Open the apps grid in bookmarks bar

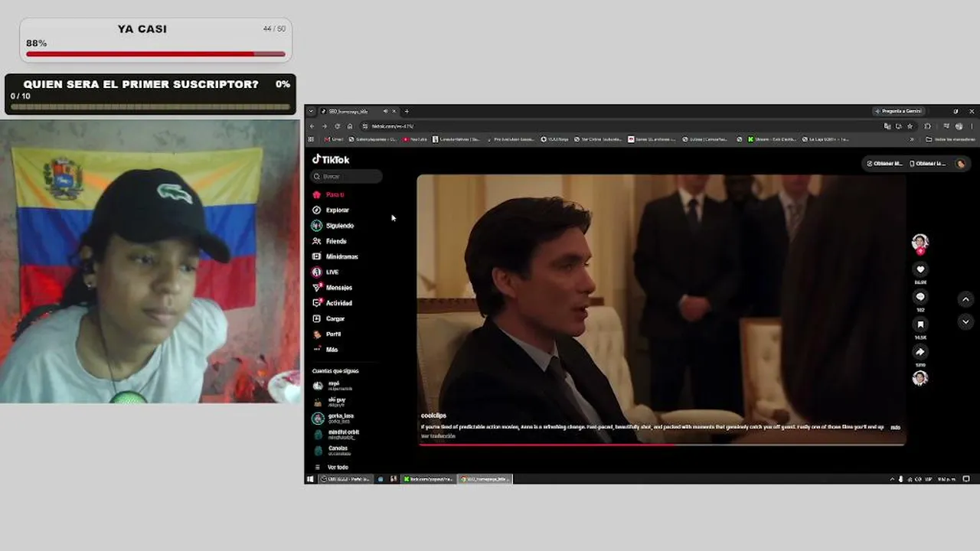(311, 139)
